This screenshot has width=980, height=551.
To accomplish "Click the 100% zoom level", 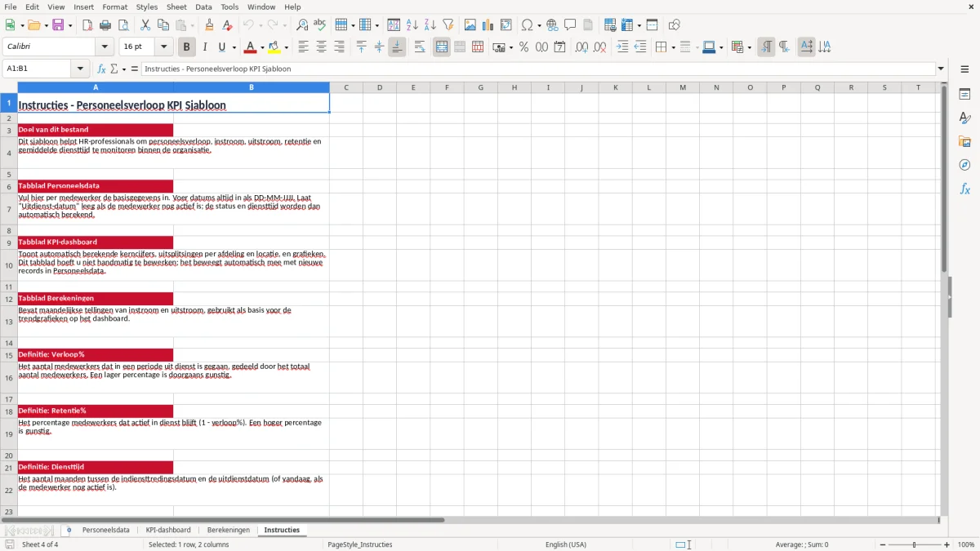I will tap(966, 544).
